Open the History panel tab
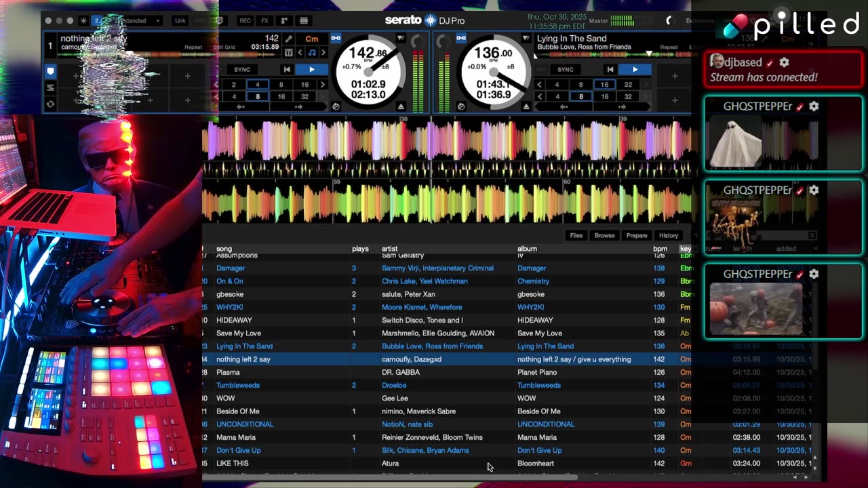 [669, 235]
